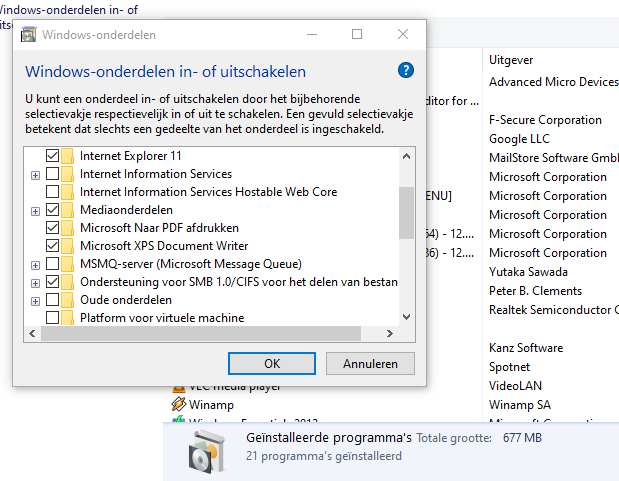Viewport: 619px width, 481px height.
Task: Uncheck Microsoft XPS Document Writer
Action: click(x=53, y=246)
